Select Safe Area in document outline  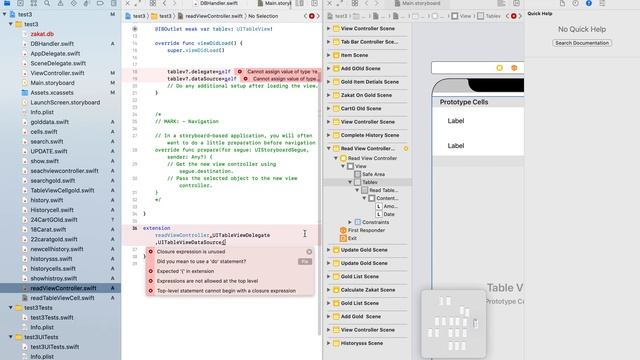coord(373,174)
